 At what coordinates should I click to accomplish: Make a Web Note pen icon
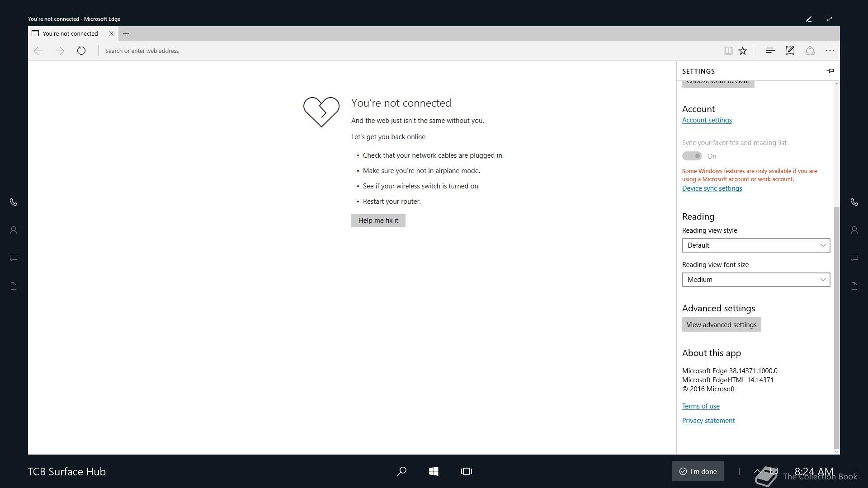[x=790, y=51]
